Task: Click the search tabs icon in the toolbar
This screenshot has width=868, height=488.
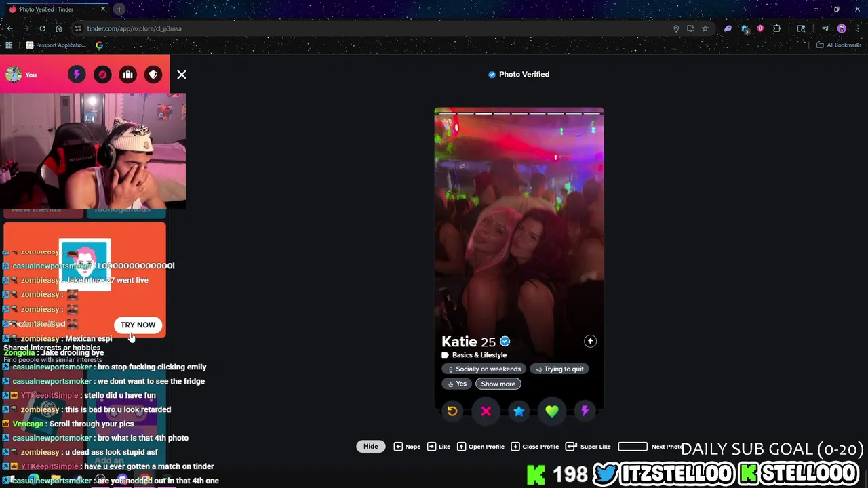Action: point(801,28)
